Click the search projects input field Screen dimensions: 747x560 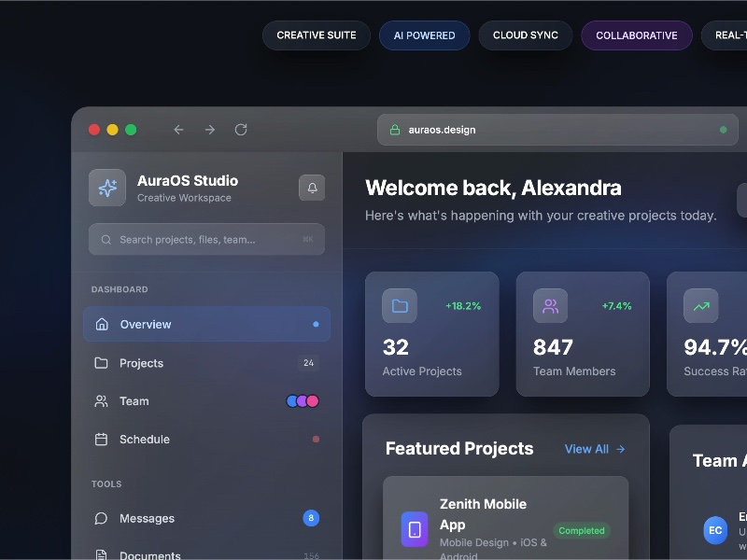(x=205, y=239)
